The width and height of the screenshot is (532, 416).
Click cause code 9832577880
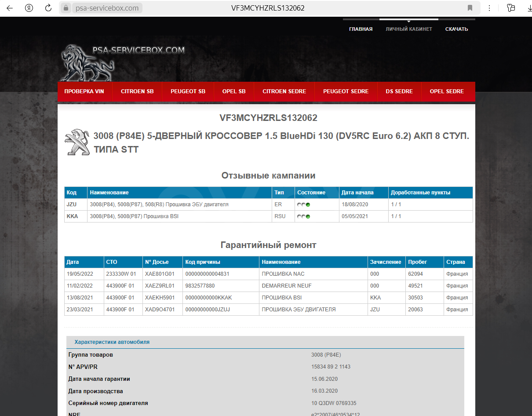(x=200, y=286)
